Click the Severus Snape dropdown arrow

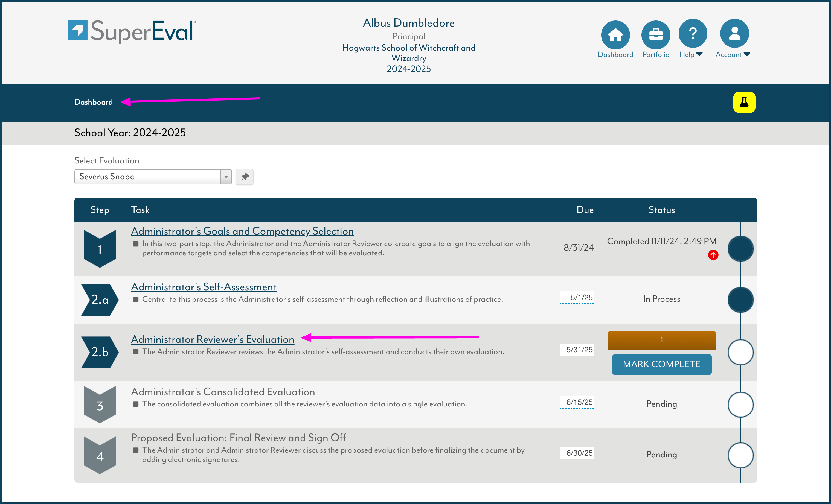[x=226, y=177]
